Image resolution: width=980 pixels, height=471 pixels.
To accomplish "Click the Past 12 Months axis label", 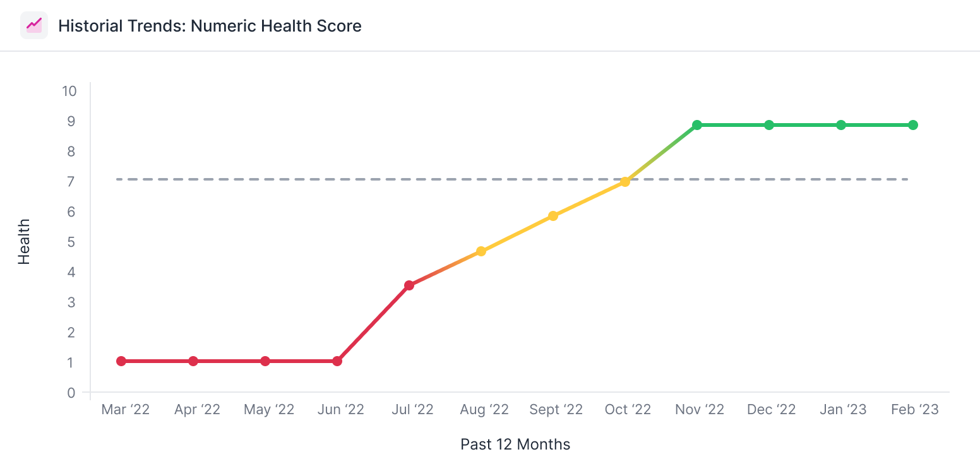I will [x=515, y=444].
